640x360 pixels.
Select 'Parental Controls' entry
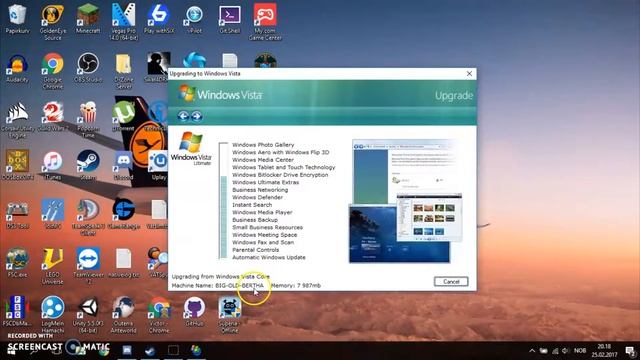pos(256,250)
